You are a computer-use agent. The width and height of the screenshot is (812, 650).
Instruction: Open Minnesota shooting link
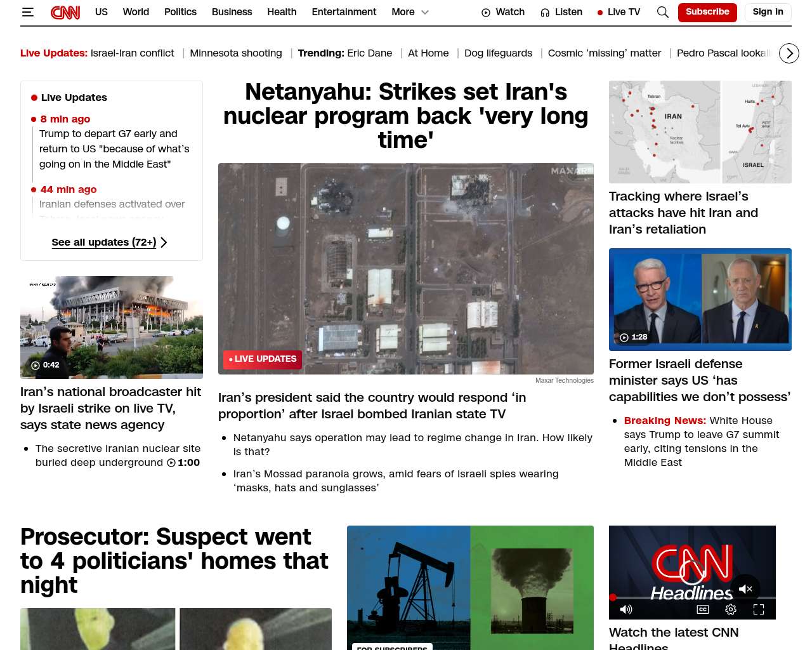236,53
